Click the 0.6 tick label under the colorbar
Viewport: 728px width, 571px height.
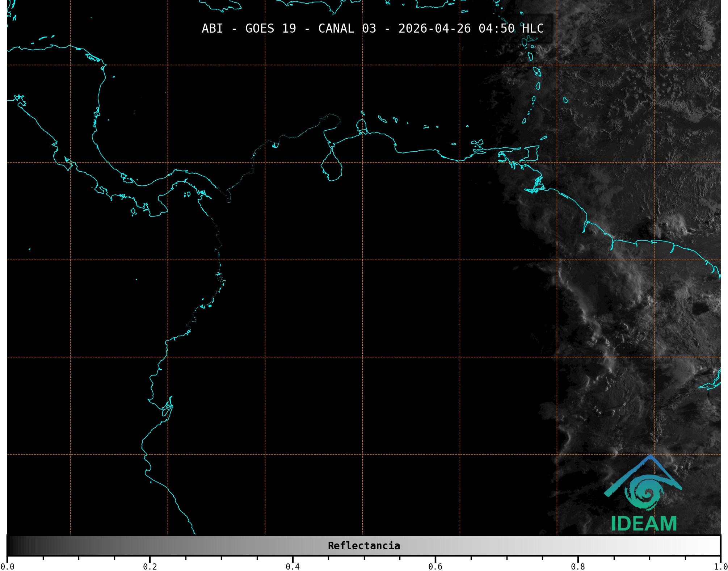pos(435,566)
